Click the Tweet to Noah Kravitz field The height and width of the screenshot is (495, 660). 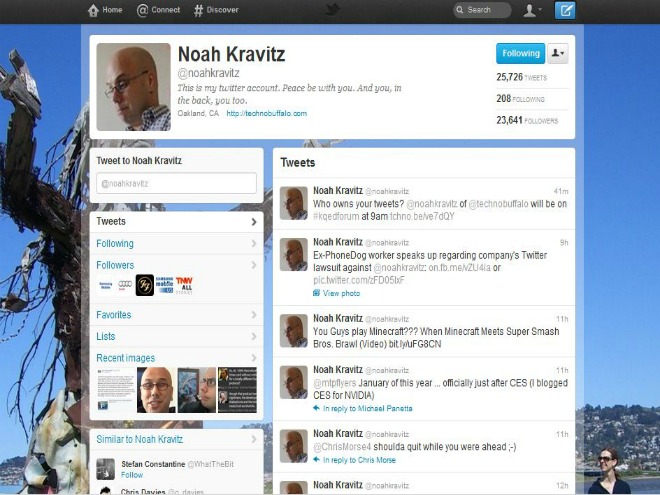(x=176, y=183)
